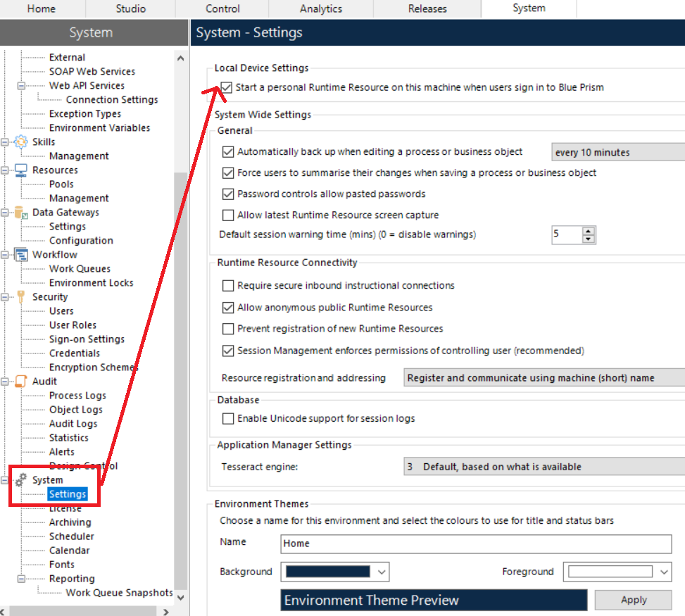Collapse the Audit tree node
The width and height of the screenshot is (685, 616).
4,382
